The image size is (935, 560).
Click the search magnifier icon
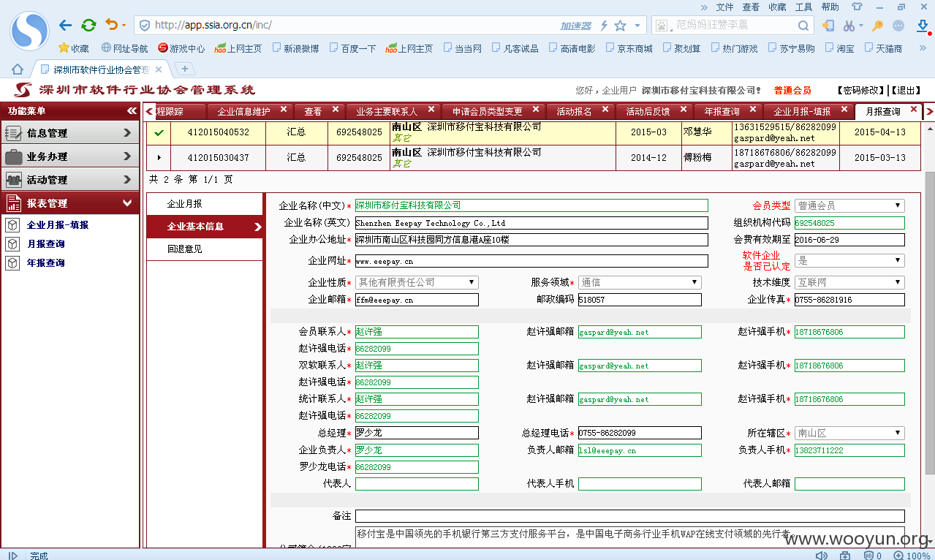click(803, 26)
